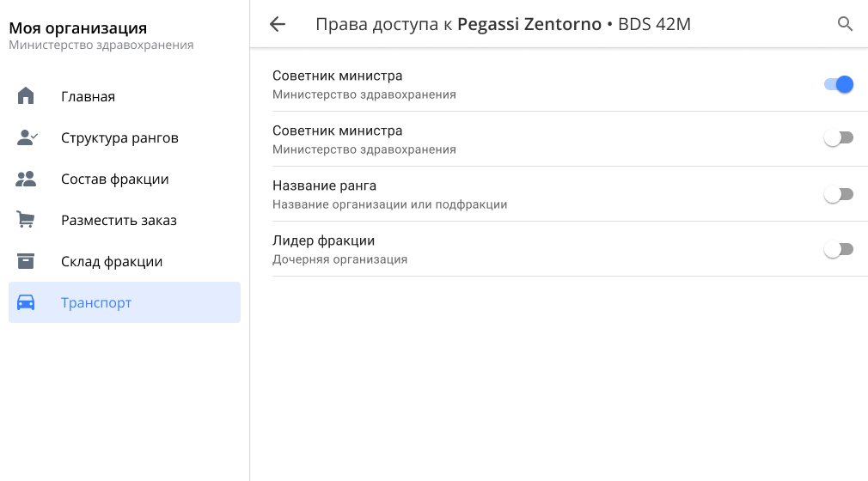Click the Склад фракции archive box icon
Screen dimensions: 868x481
tap(26, 261)
